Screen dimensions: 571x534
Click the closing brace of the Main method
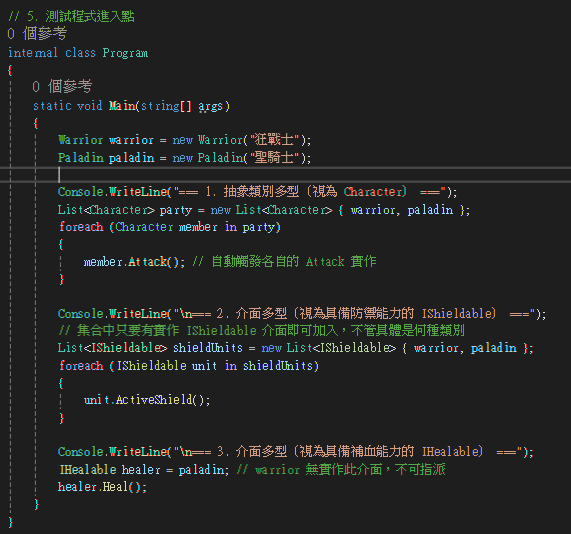pyautogui.click(x=36, y=504)
